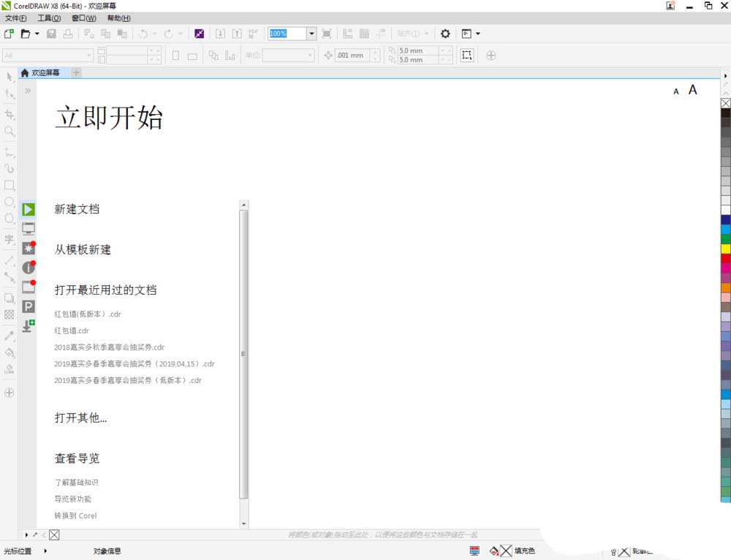
Task: Click the plus tab to add new document
Action: click(77, 72)
